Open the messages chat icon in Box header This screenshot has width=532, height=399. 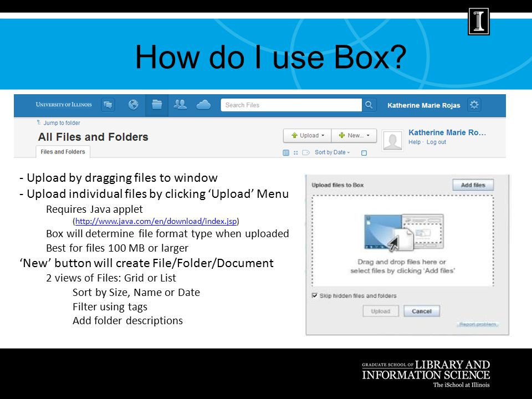[108, 105]
